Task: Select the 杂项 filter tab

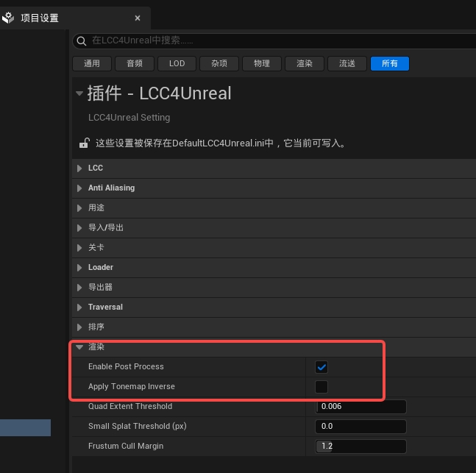Action: tap(219, 63)
